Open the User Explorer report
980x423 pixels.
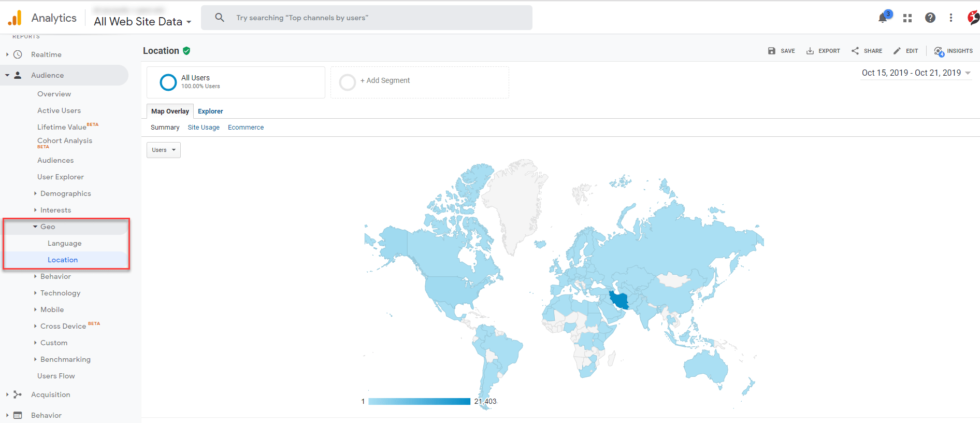(x=61, y=177)
